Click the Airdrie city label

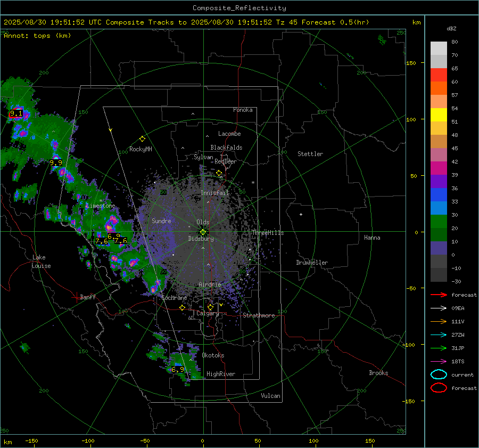(x=210, y=284)
